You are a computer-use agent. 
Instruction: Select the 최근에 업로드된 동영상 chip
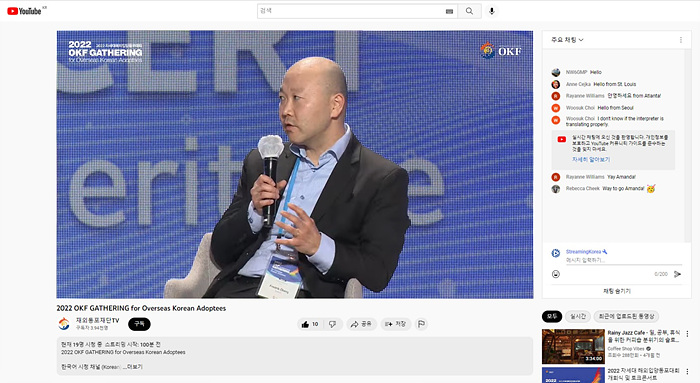(x=626, y=316)
